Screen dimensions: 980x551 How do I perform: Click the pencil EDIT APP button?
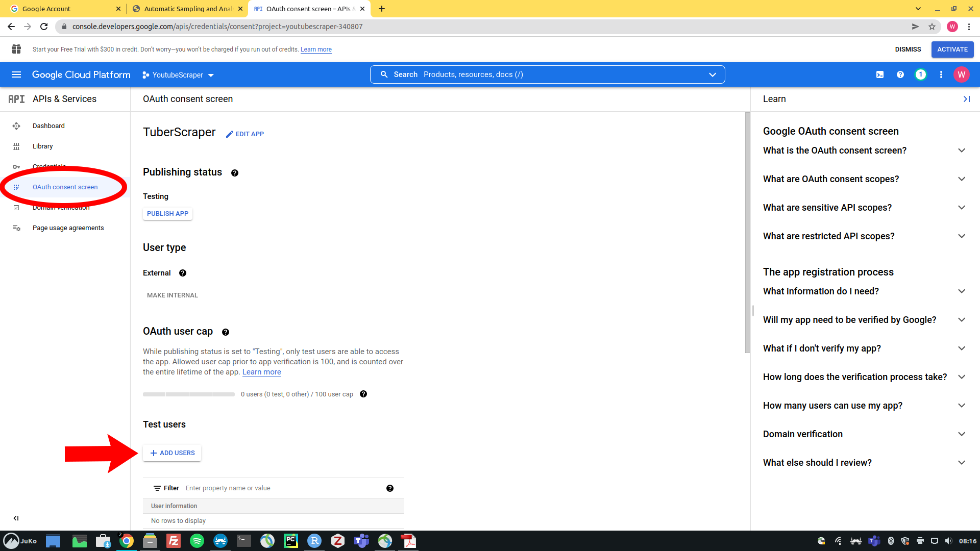[x=245, y=134]
